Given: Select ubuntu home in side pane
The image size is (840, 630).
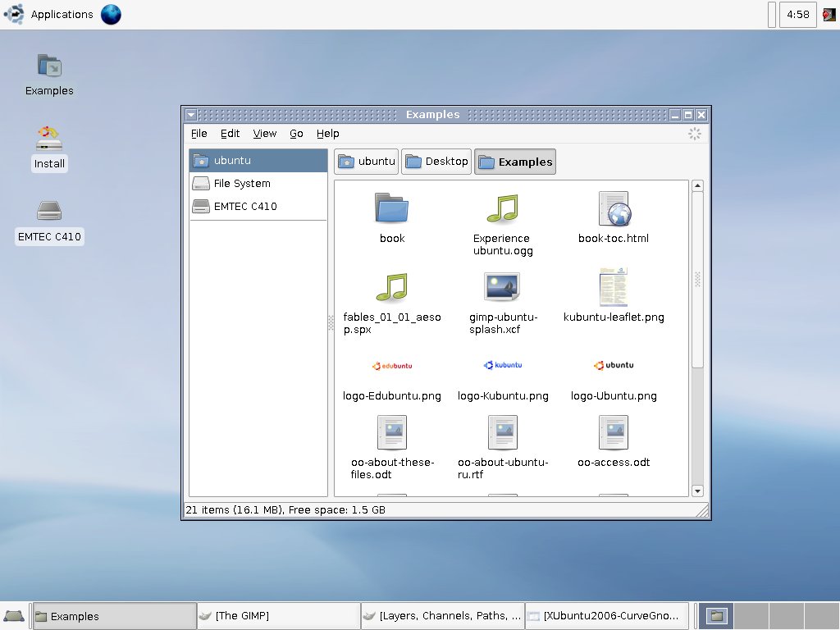Looking at the screenshot, I should (258, 160).
